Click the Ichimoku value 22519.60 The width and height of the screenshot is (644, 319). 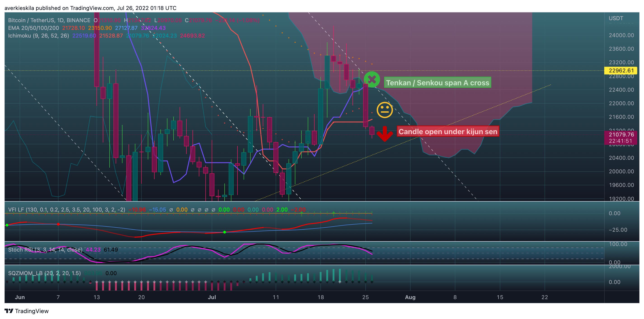click(x=84, y=36)
